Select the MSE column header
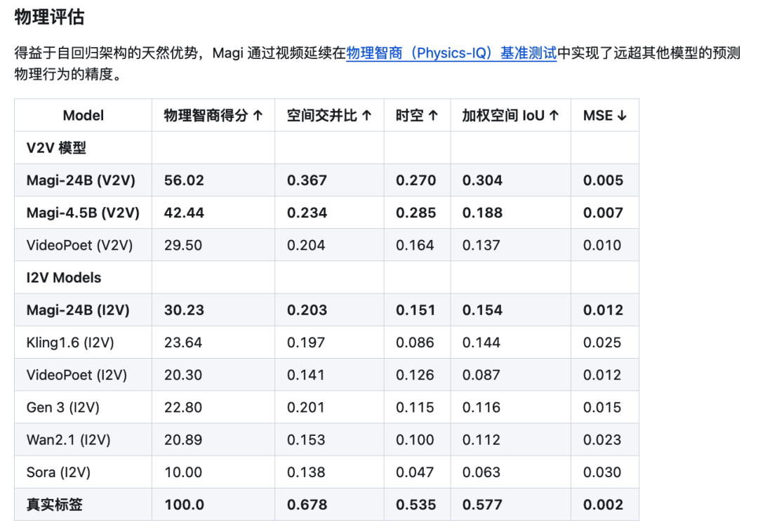This screenshot has width=758, height=532. coord(604,116)
